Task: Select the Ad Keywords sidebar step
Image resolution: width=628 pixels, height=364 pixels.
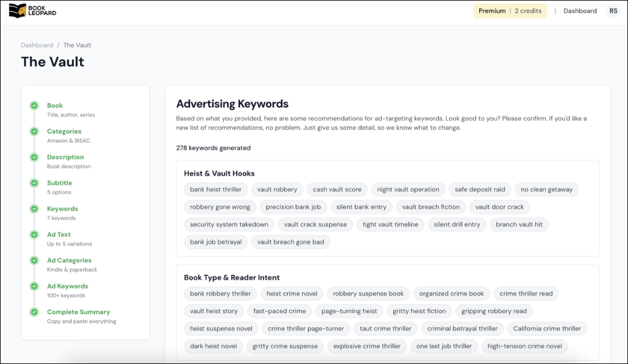Action: click(67, 286)
